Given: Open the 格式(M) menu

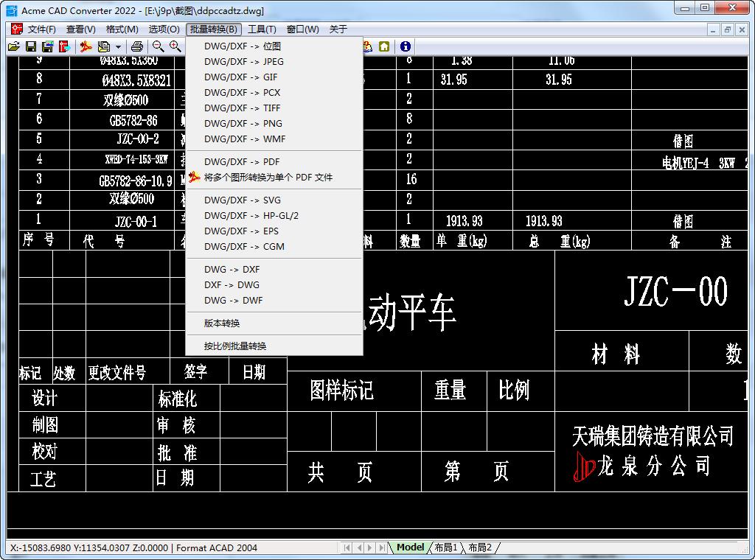Looking at the screenshot, I should point(122,29).
